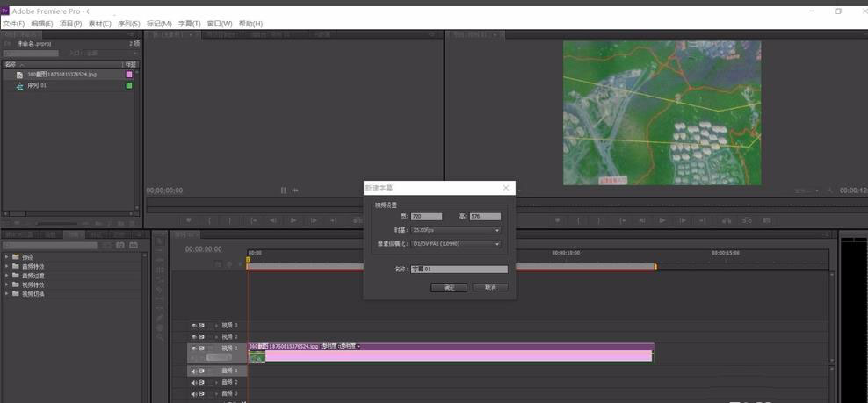
Task: Mute the 音频 3 track
Action: tap(194, 393)
